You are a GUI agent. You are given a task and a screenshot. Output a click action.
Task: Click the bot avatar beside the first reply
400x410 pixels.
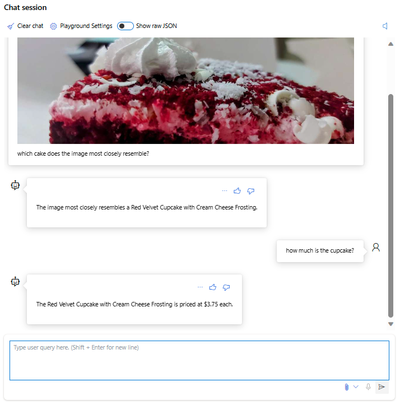pos(15,185)
